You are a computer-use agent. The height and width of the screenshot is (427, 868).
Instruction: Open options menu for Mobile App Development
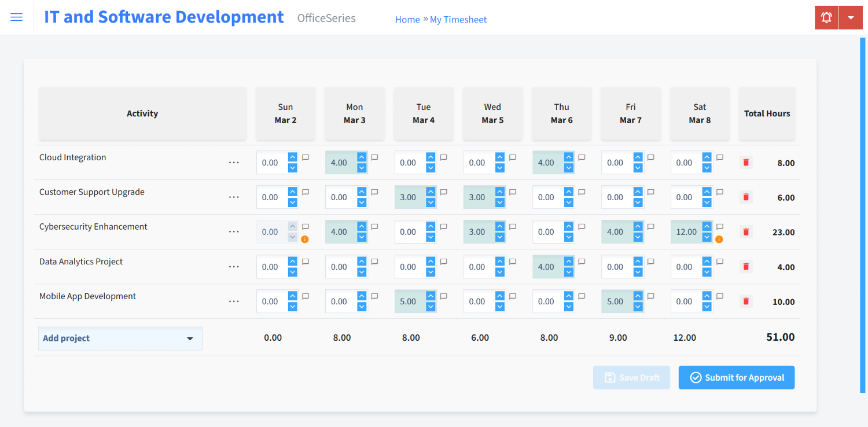234,301
